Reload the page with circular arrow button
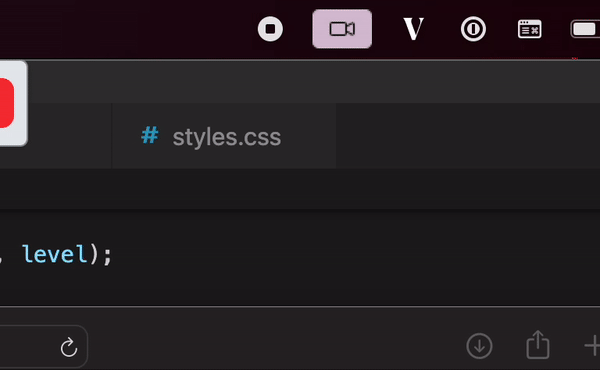The image size is (600, 370). [69, 347]
